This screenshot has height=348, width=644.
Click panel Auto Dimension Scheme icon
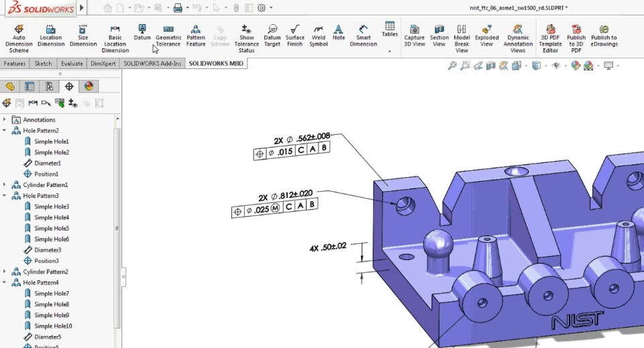tap(7, 103)
